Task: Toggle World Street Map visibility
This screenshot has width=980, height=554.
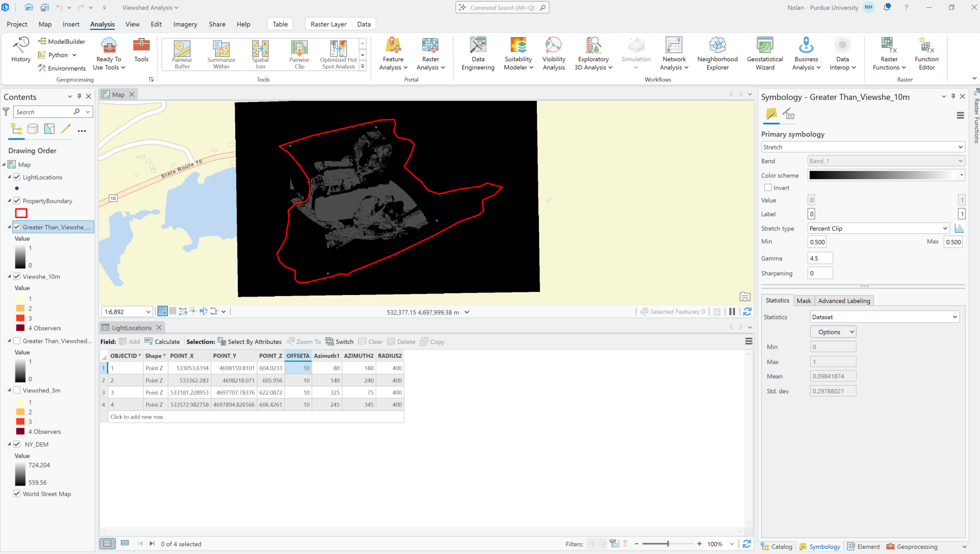Action: (17, 494)
